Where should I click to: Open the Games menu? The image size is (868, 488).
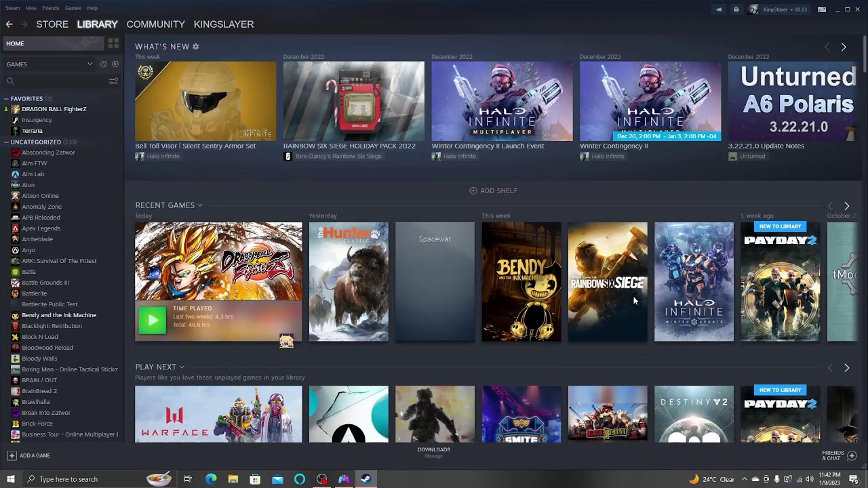tap(73, 8)
